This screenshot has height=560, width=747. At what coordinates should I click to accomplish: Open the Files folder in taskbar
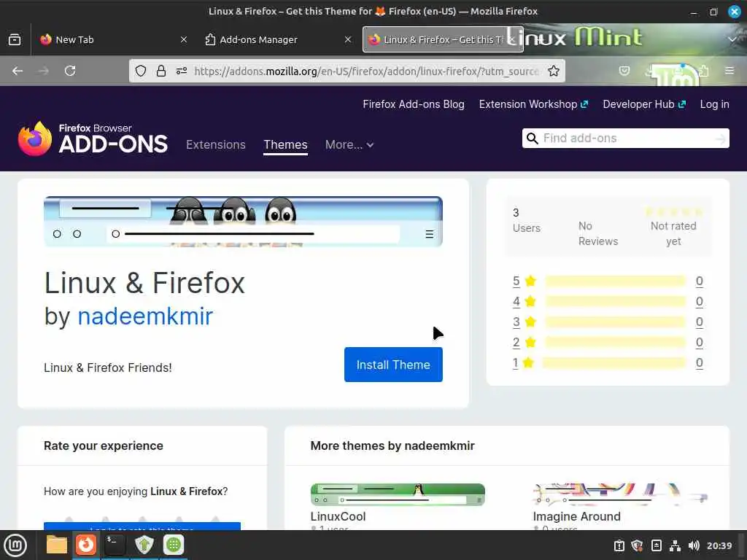tap(57, 545)
